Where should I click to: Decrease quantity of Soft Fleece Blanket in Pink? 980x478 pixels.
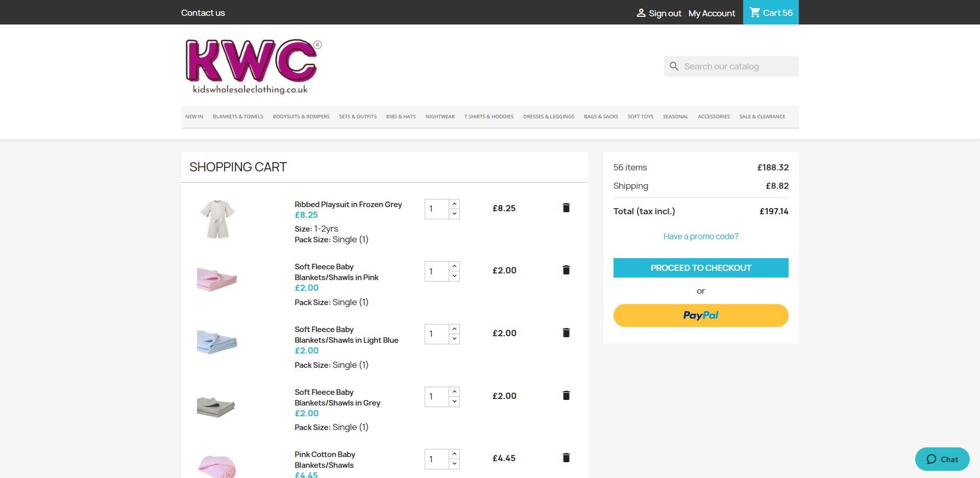[x=454, y=276]
